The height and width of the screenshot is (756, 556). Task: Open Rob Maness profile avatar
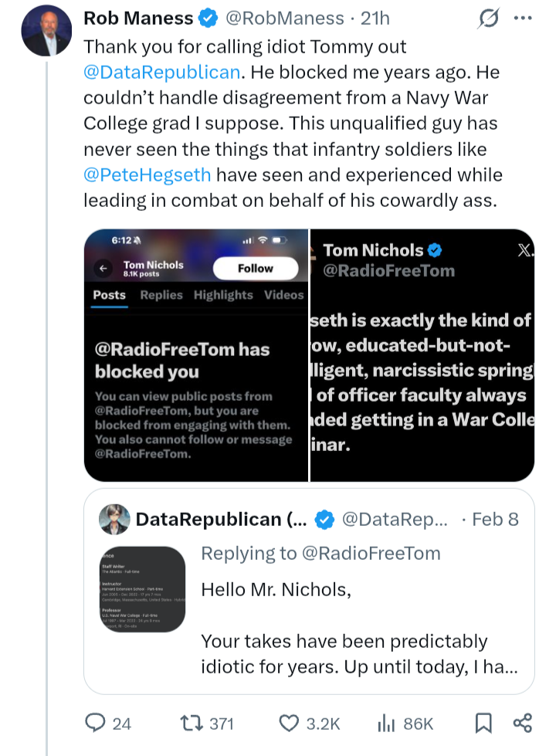click(46, 31)
